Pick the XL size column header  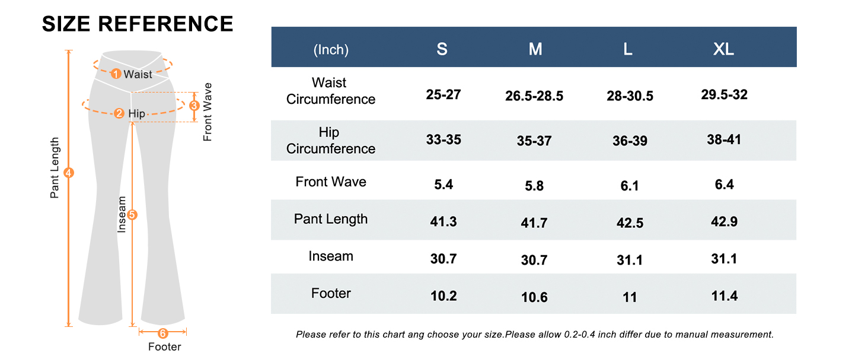(x=723, y=49)
